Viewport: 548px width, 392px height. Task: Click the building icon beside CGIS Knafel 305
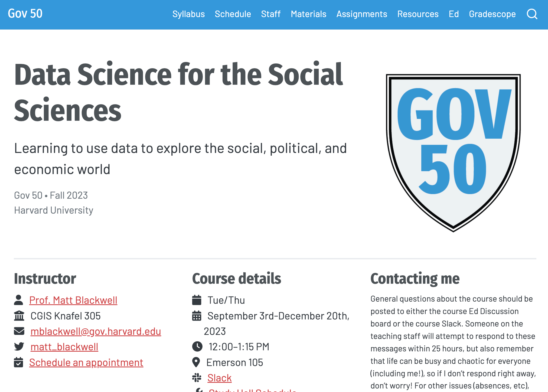(x=19, y=316)
